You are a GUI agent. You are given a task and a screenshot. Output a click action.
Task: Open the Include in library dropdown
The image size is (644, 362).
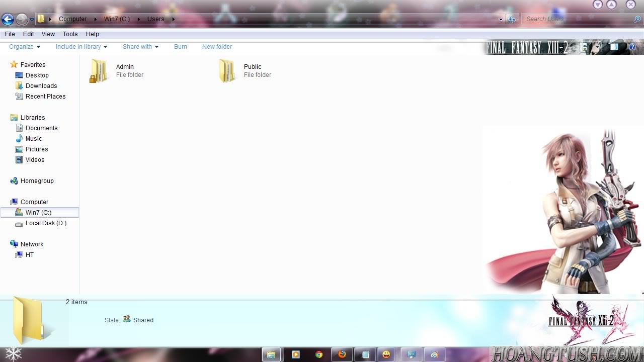pyautogui.click(x=82, y=47)
